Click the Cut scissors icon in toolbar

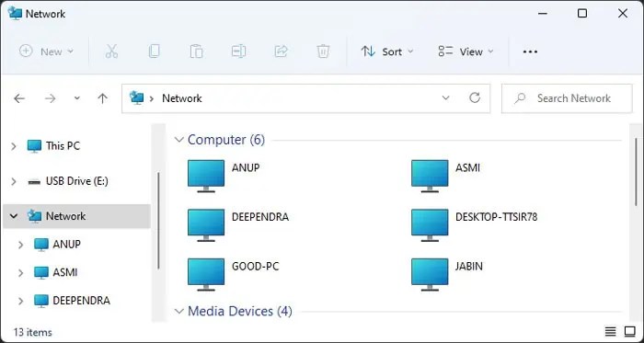coord(111,51)
